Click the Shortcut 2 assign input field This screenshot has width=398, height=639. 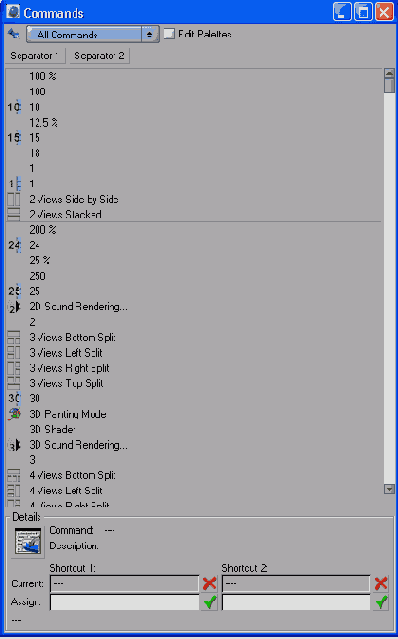(296, 602)
